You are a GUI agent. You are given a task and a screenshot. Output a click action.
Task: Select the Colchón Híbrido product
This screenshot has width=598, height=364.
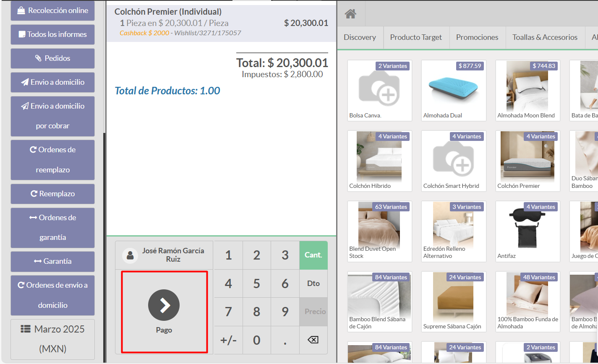click(380, 161)
